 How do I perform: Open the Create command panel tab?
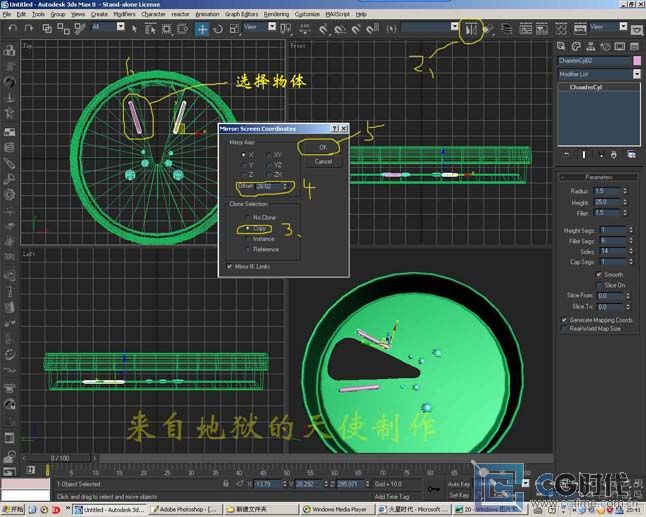pyautogui.click(x=561, y=46)
